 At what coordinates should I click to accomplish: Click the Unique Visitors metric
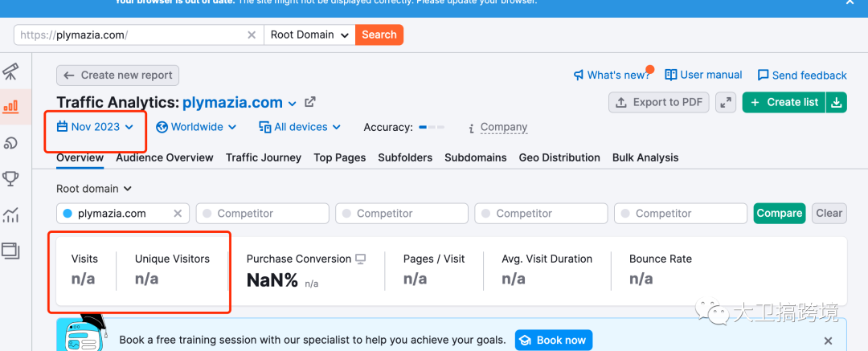click(x=172, y=270)
